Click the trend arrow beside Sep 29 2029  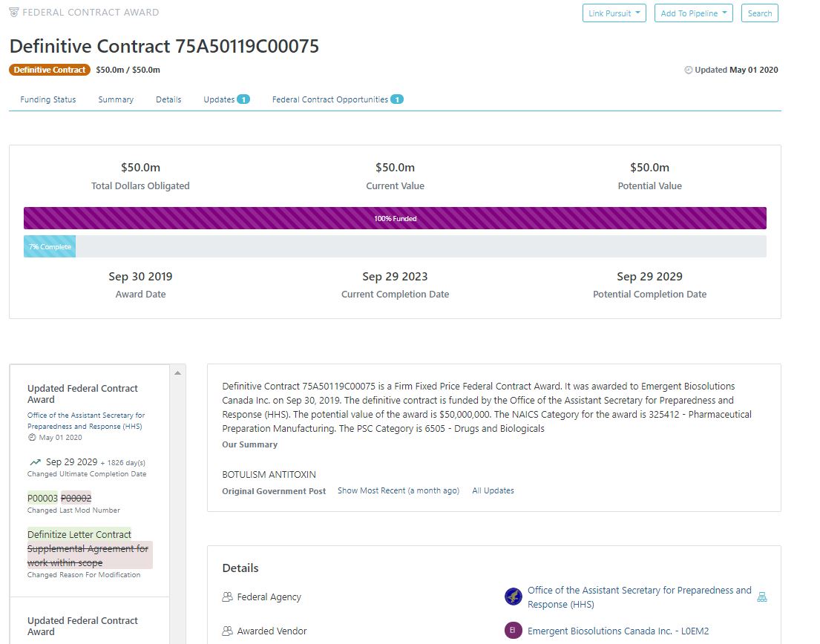pos(35,462)
